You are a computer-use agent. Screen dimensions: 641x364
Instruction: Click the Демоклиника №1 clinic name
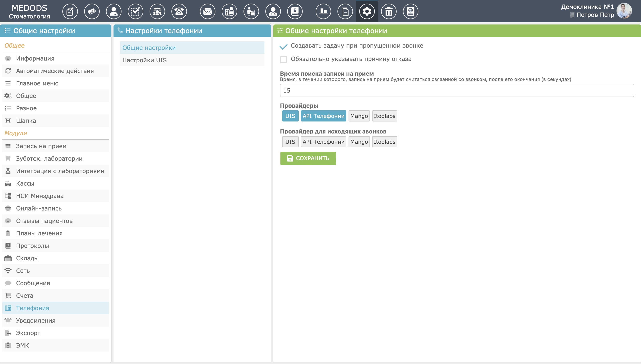pyautogui.click(x=587, y=7)
